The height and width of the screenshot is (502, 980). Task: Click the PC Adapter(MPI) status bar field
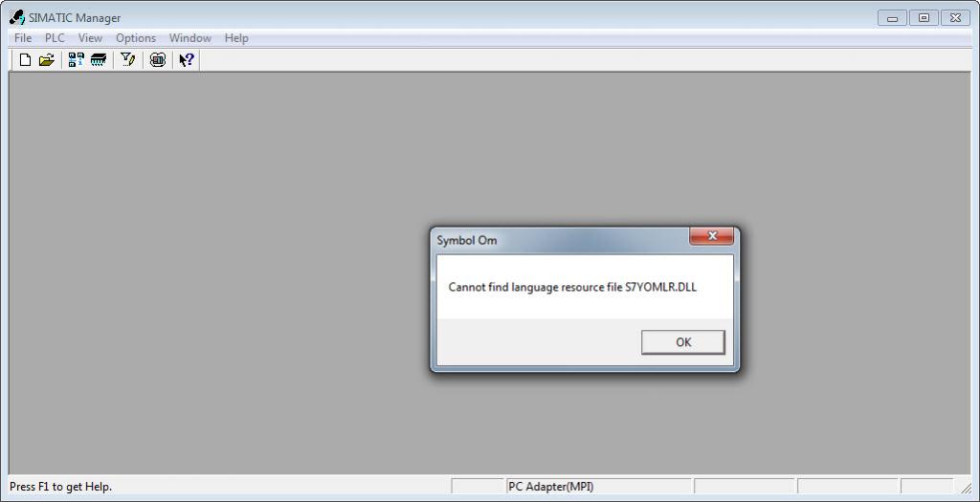pyautogui.click(x=599, y=487)
